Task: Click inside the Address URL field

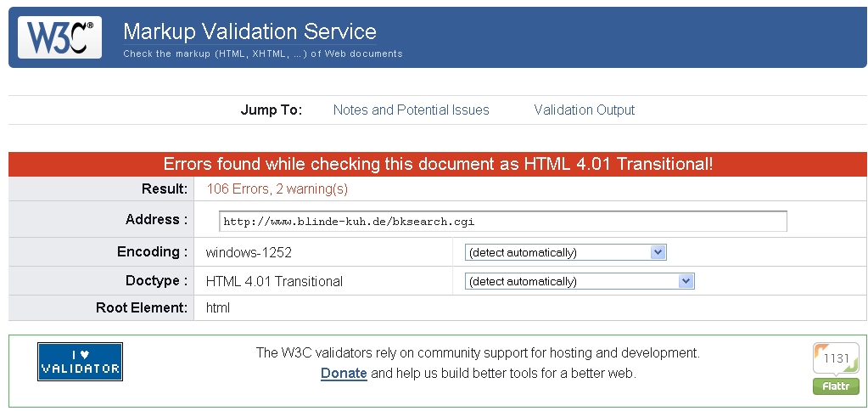Action: click(502, 222)
